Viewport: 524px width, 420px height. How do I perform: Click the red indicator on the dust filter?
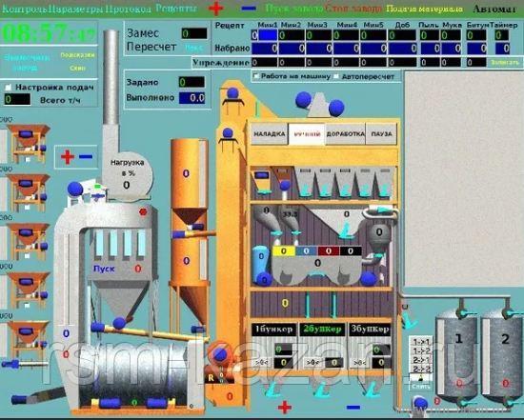pyautogui.click(x=143, y=211)
